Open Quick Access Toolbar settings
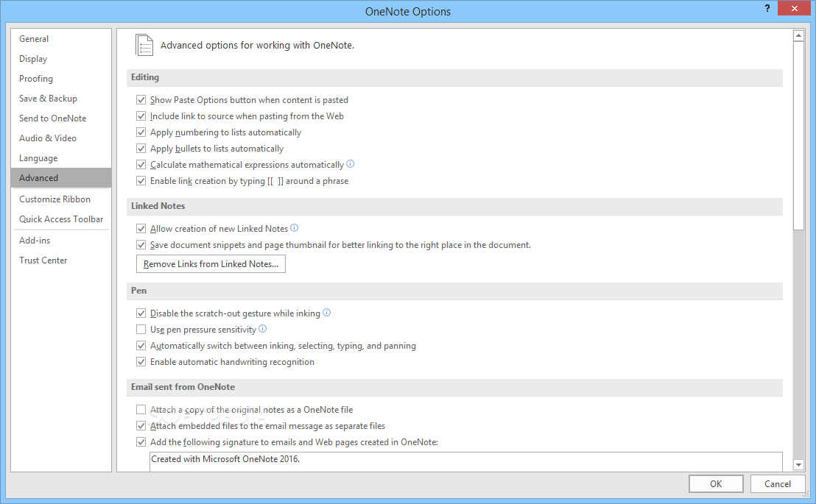Screen dimensions: 816x504 click(61, 219)
